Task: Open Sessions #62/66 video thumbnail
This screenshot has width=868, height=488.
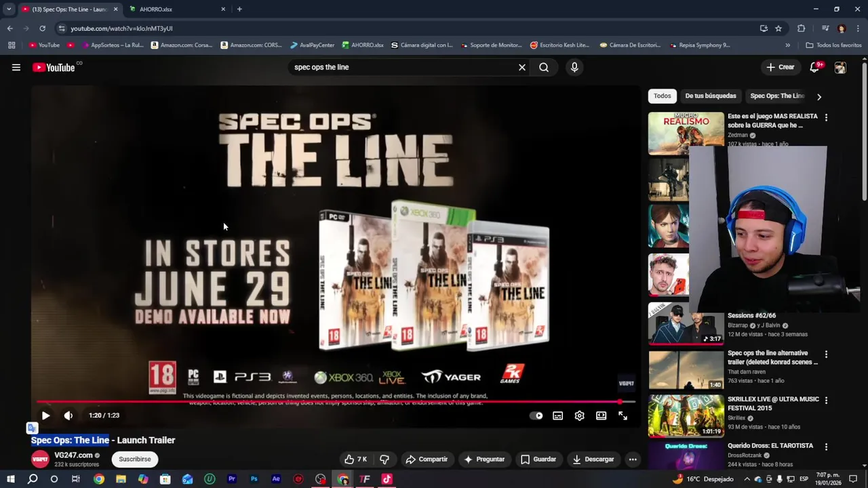Action: (686, 323)
